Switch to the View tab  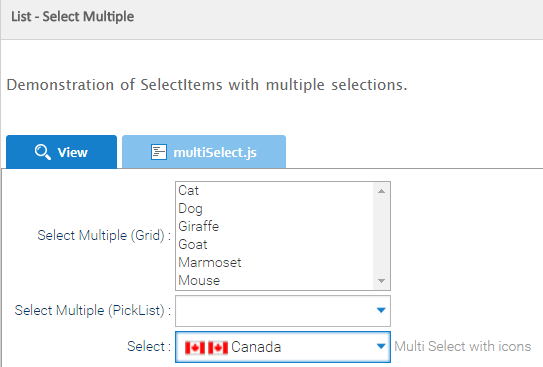[62, 152]
